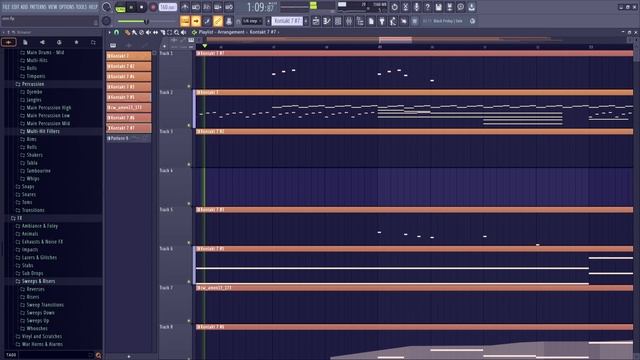Viewport: 640px width, 360px height.
Task: Select the playlist mute tool
Action: [x=148, y=32]
